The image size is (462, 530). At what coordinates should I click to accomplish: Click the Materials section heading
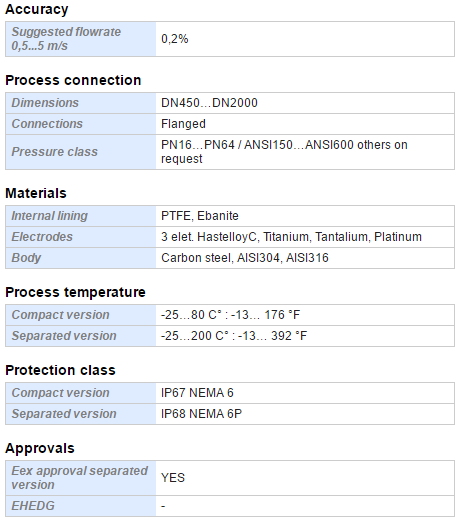tap(36, 193)
